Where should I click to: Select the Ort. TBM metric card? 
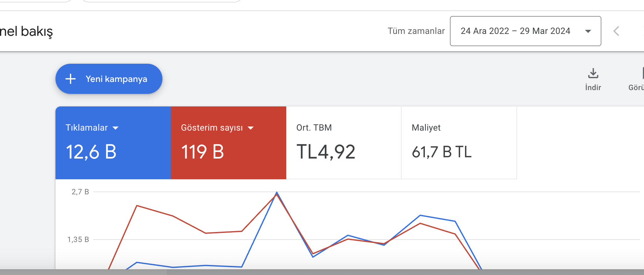pos(344,143)
